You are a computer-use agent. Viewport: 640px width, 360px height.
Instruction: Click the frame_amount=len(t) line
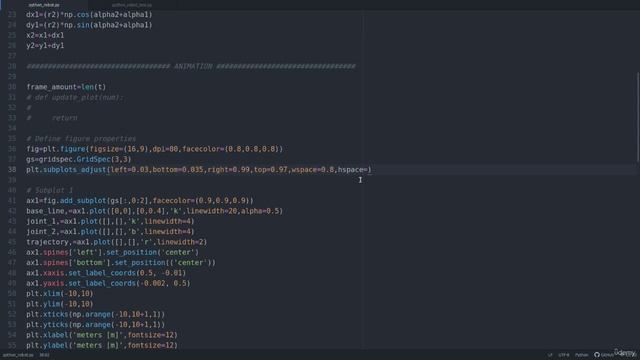[x=66, y=87]
